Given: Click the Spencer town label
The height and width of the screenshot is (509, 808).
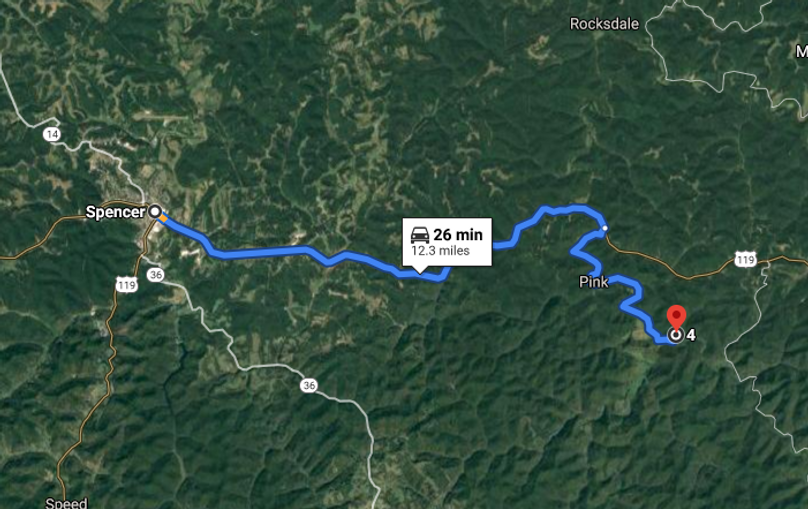Looking at the screenshot, I should [x=115, y=212].
